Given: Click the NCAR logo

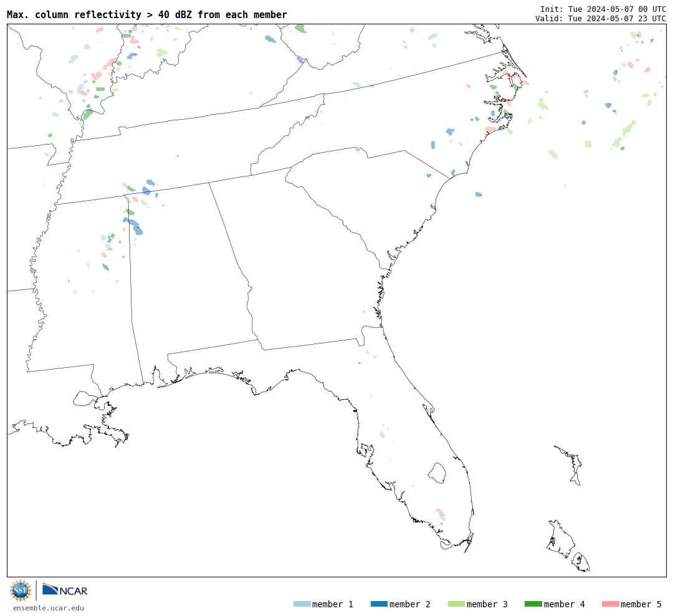Looking at the screenshot, I should tap(65, 590).
